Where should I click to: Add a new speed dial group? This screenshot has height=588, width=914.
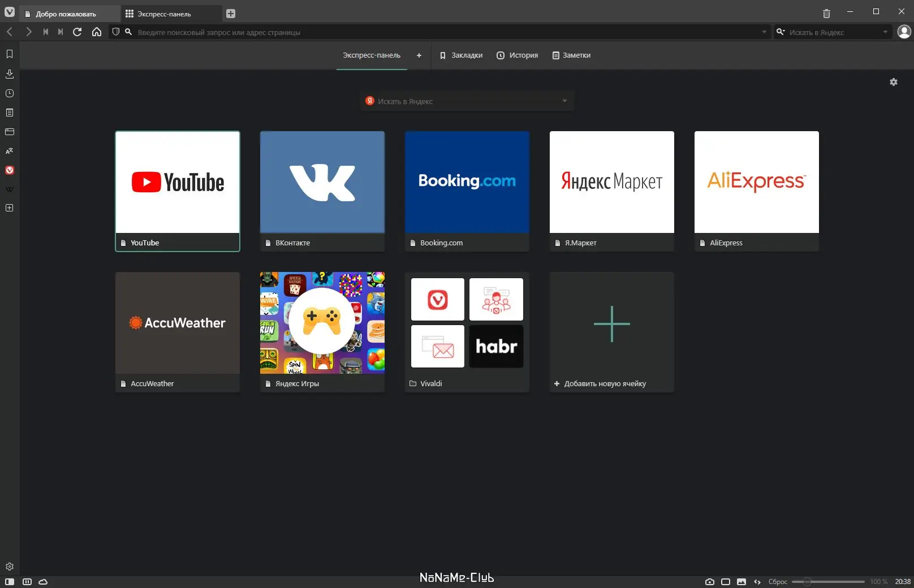tap(419, 55)
